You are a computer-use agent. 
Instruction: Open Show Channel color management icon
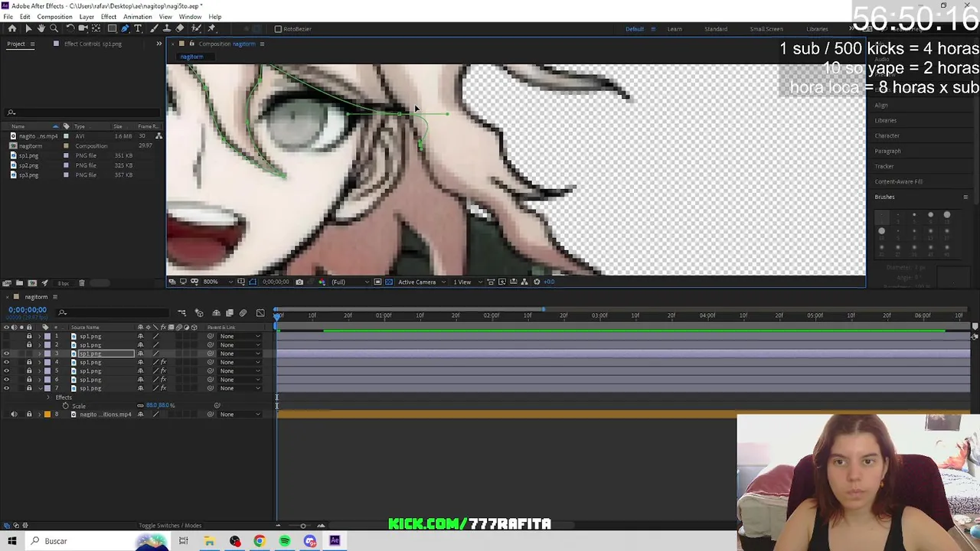tap(322, 282)
